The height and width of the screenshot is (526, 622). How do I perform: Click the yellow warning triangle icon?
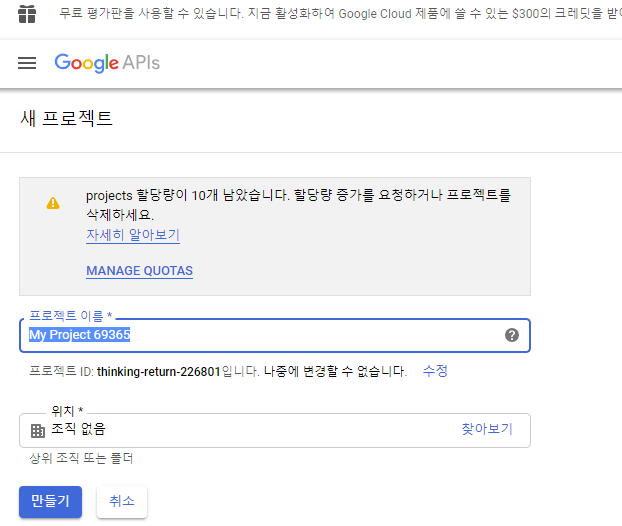coord(53,203)
